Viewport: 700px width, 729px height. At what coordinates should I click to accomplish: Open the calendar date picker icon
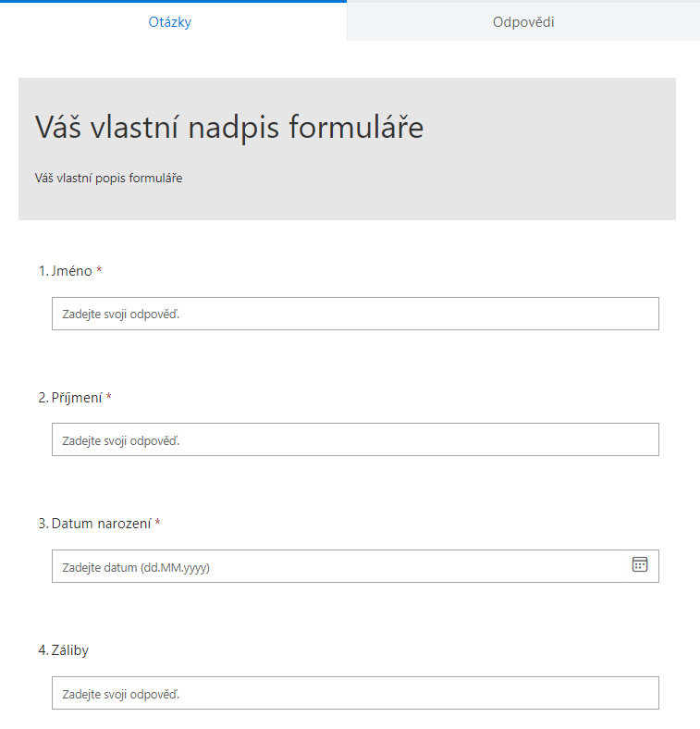[640, 564]
